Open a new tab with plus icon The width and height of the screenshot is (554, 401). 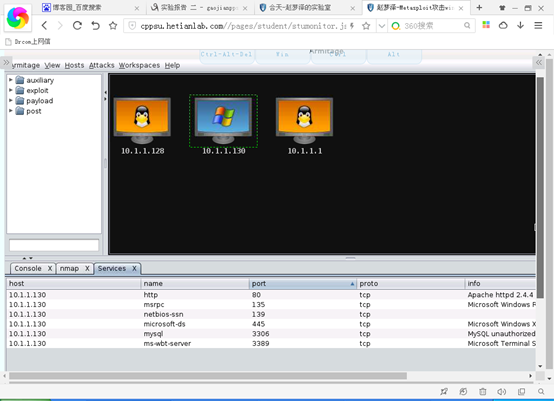tap(479, 7)
